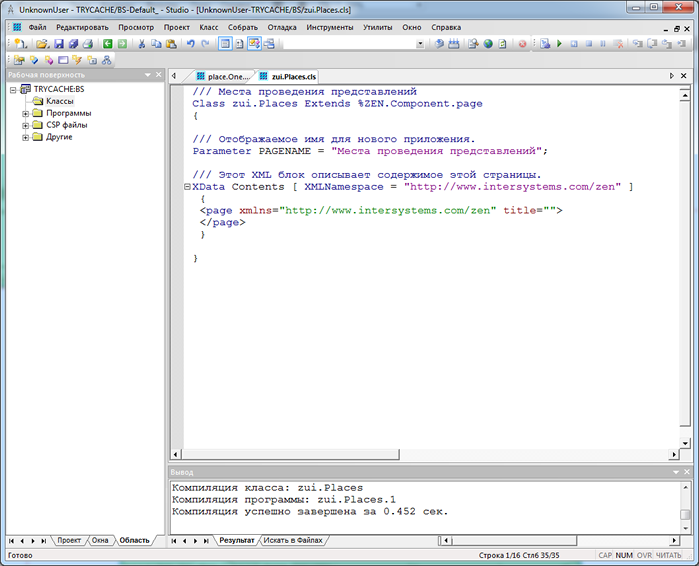The image size is (699, 566).
Task: Navigate forward with green right arrow
Action: pos(122,44)
